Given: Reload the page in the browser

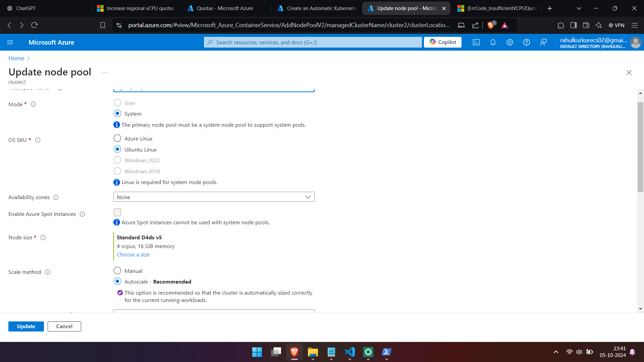Looking at the screenshot, I should (x=34, y=25).
